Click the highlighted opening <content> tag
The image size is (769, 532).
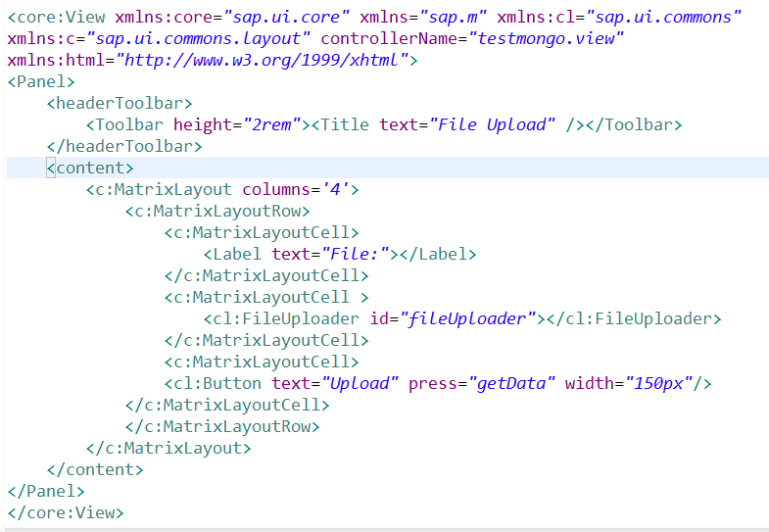[90, 169]
